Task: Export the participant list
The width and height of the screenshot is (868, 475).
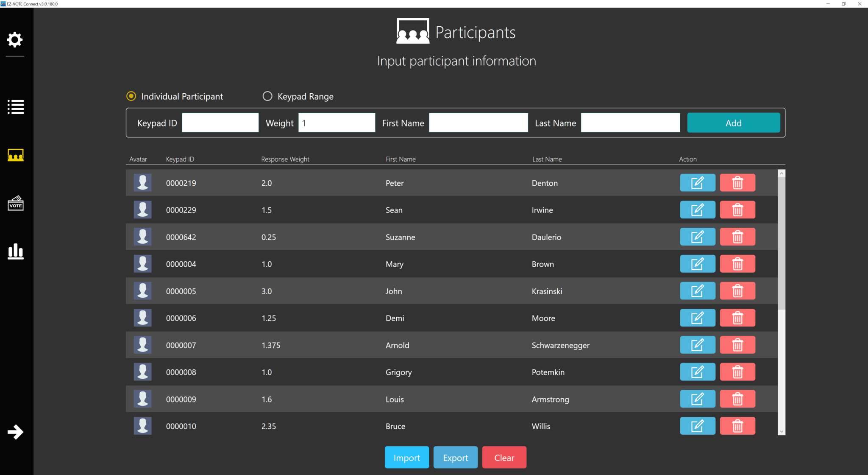Action: coord(455,457)
